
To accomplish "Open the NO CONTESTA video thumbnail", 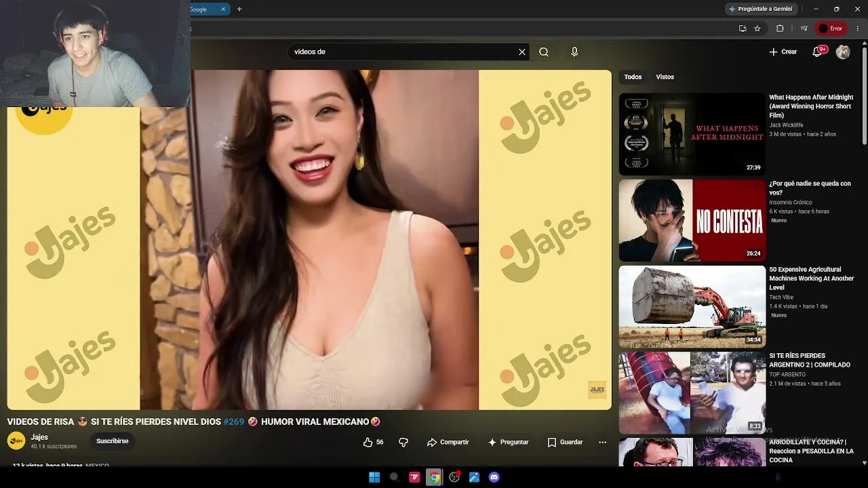I will (x=692, y=220).
